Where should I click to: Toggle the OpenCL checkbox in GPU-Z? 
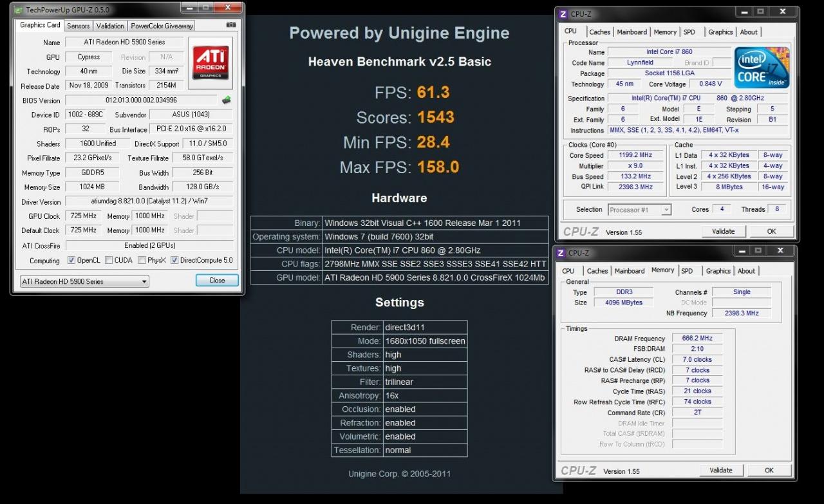[x=72, y=261]
